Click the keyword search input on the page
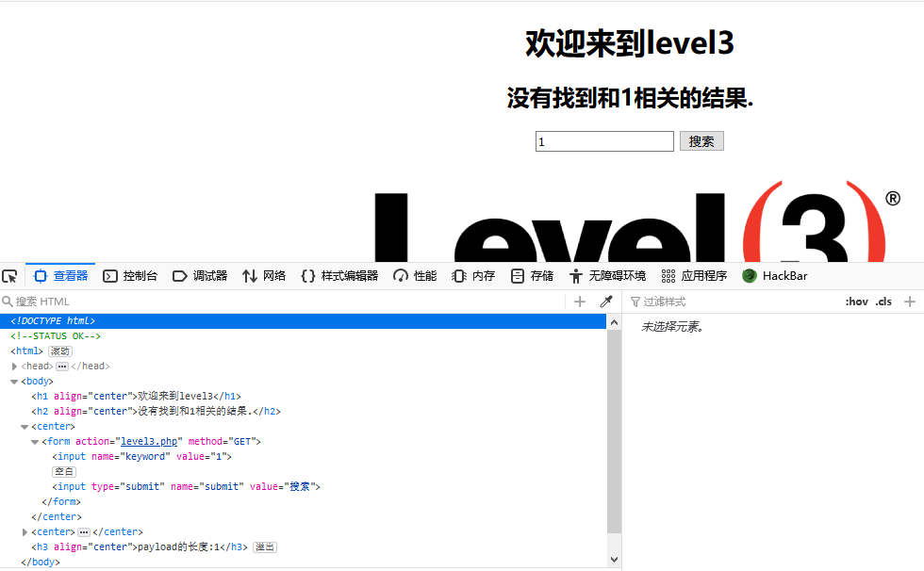 [x=604, y=141]
